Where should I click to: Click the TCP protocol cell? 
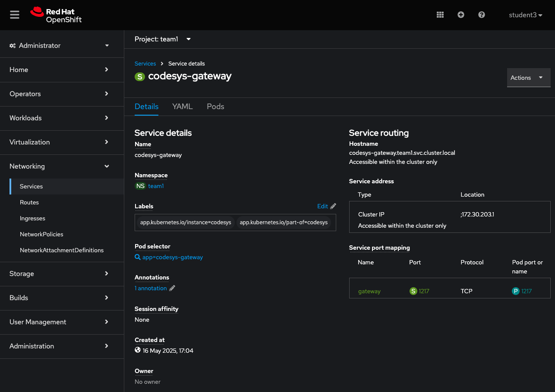(467, 291)
